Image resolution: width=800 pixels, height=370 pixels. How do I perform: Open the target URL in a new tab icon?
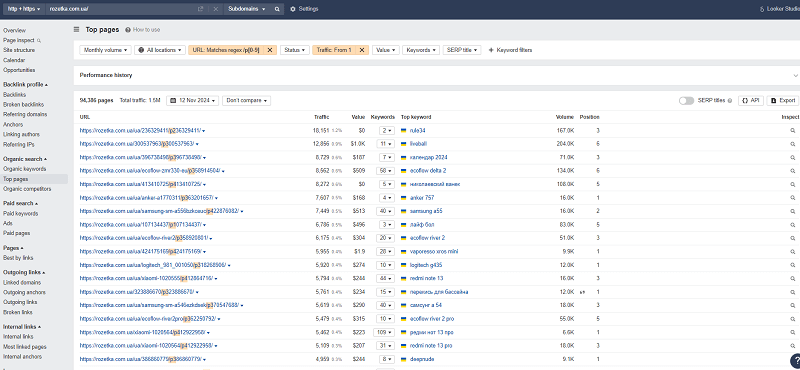click(x=201, y=9)
